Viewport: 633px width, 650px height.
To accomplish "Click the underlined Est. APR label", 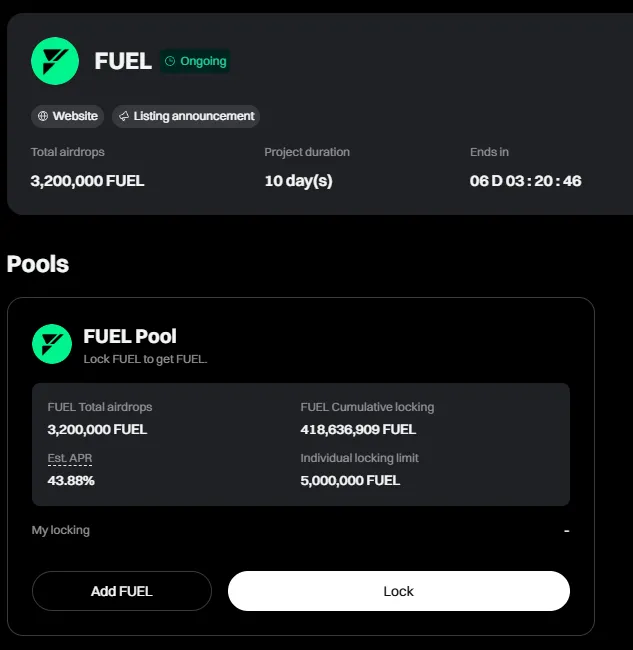I will coord(70,458).
